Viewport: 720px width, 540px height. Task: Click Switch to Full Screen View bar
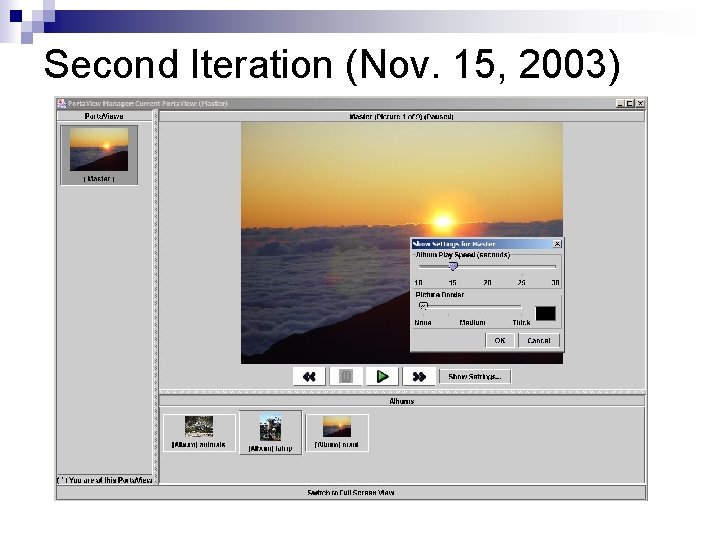point(351,493)
